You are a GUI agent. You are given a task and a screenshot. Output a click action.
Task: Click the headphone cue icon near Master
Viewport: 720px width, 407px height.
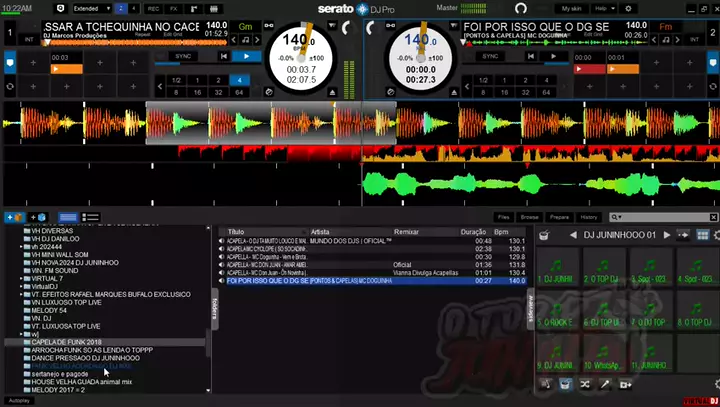521,8
